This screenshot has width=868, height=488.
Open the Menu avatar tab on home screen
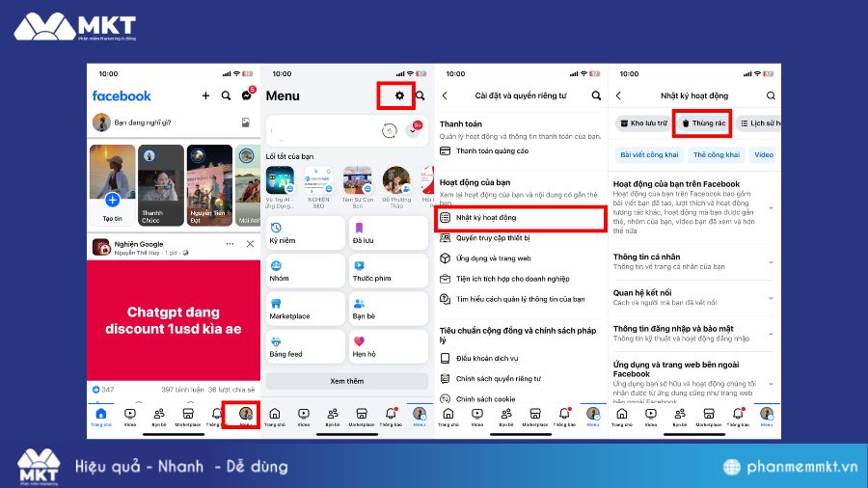pyautogui.click(x=245, y=415)
